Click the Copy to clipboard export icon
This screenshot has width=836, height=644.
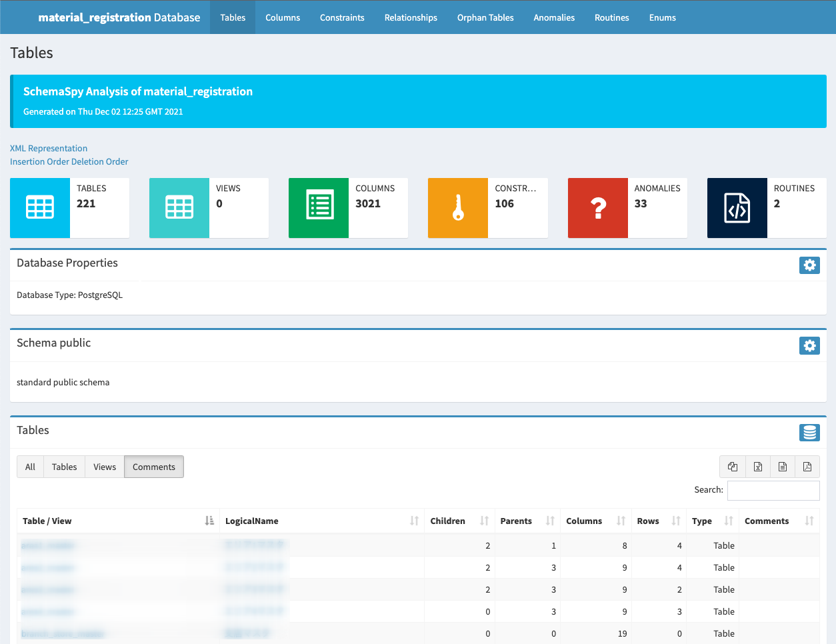(x=733, y=467)
